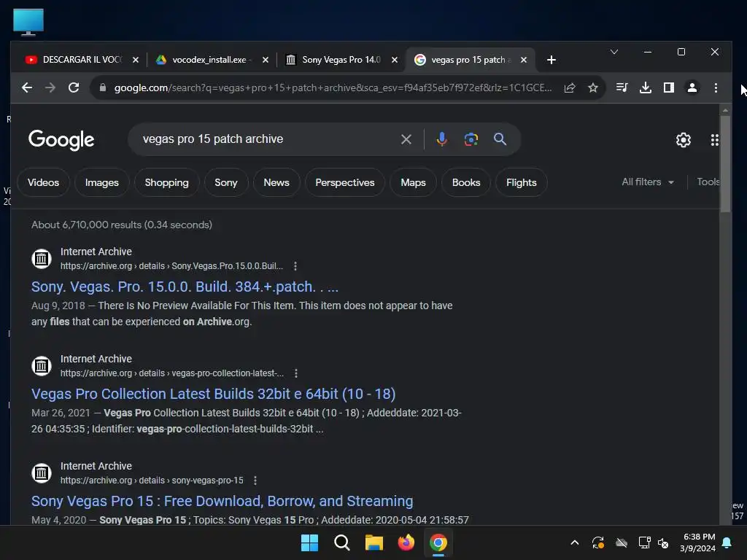Screen dimensions: 747x560
Task: Click the muted volume tray icon
Action: pos(663,542)
